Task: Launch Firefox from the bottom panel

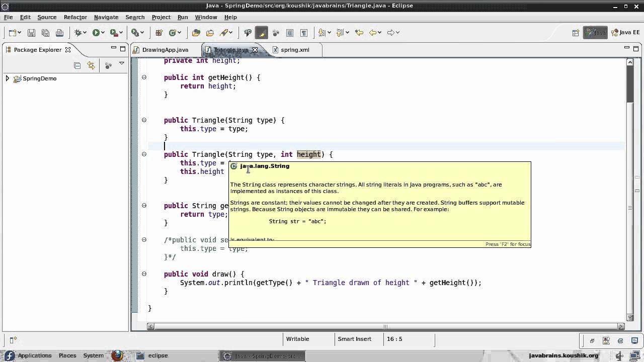Action: pos(117,355)
